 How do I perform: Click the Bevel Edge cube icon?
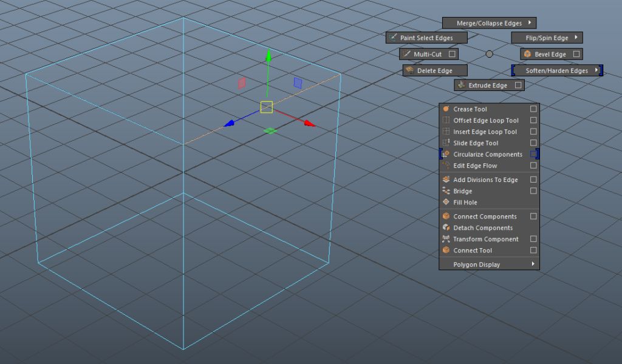pos(527,54)
